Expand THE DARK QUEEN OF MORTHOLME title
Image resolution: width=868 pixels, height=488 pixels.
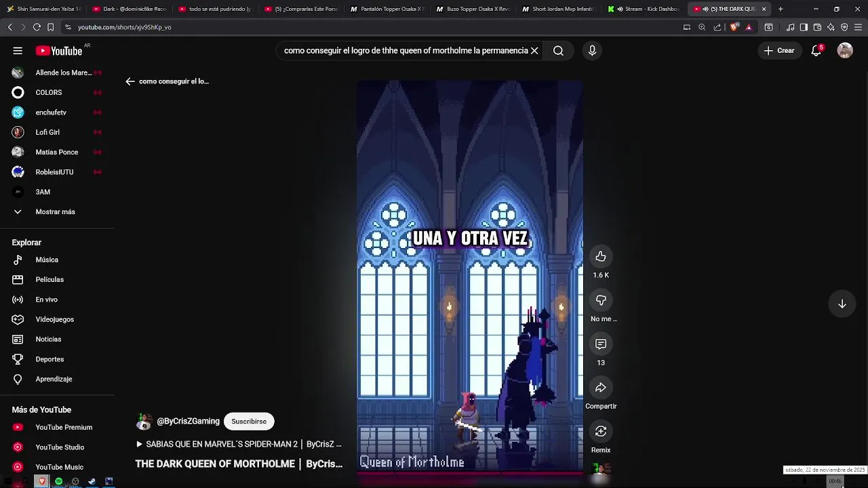click(239, 464)
